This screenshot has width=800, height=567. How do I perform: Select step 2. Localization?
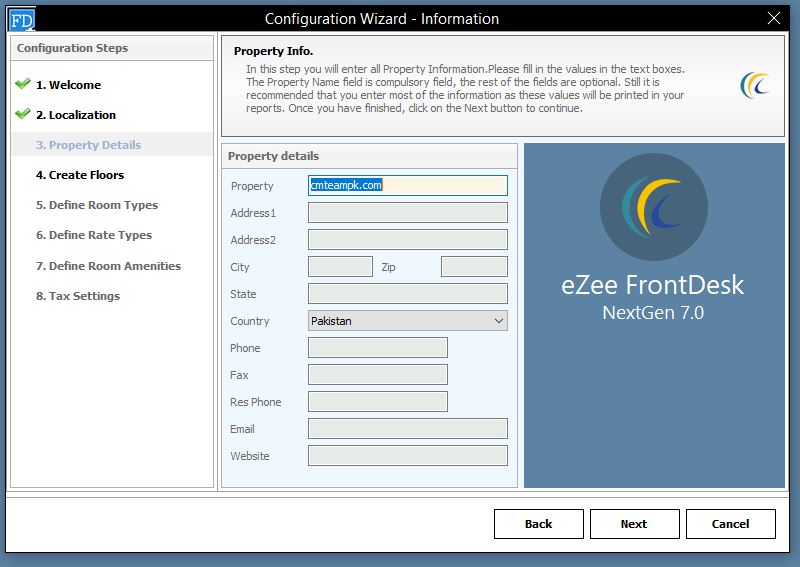76,115
